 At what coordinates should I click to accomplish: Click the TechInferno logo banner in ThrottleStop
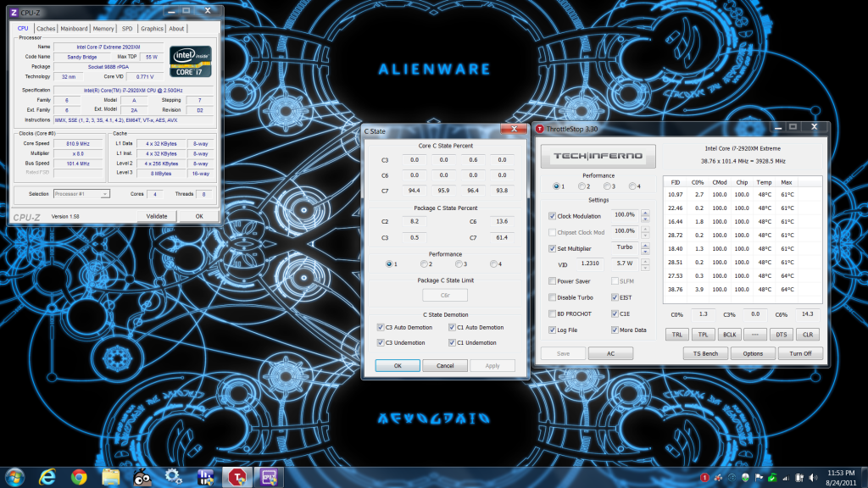click(598, 156)
